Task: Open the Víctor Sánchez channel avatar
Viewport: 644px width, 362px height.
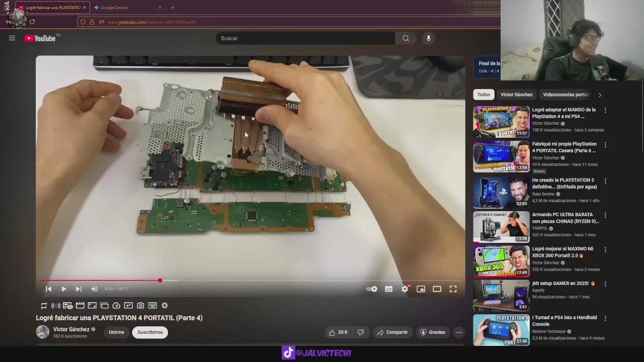Action: [43, 332]
